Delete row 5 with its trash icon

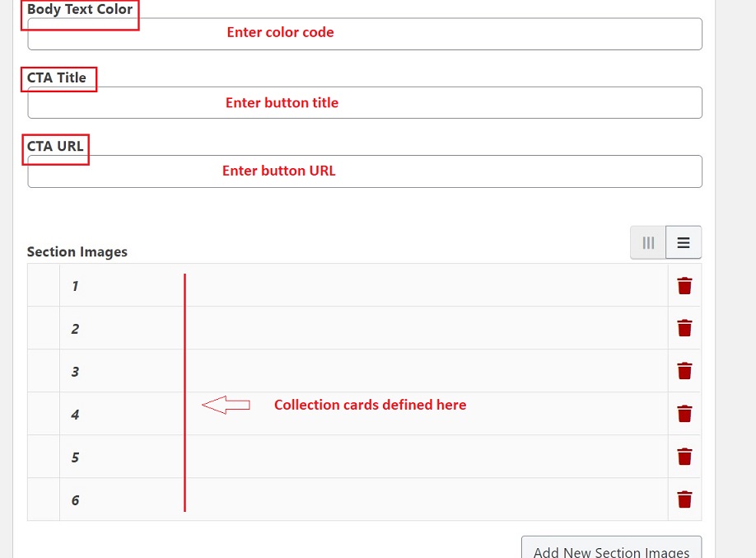[x=684, y=457]
